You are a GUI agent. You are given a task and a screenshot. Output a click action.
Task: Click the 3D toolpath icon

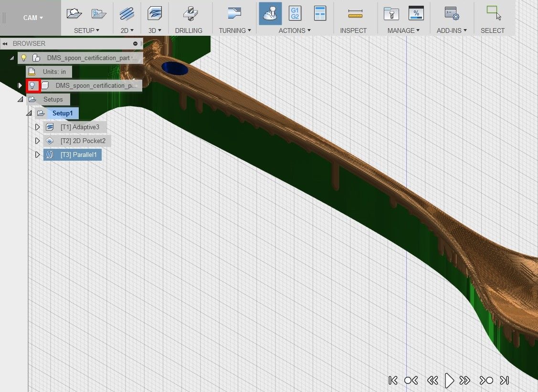[x=154, y=14]
